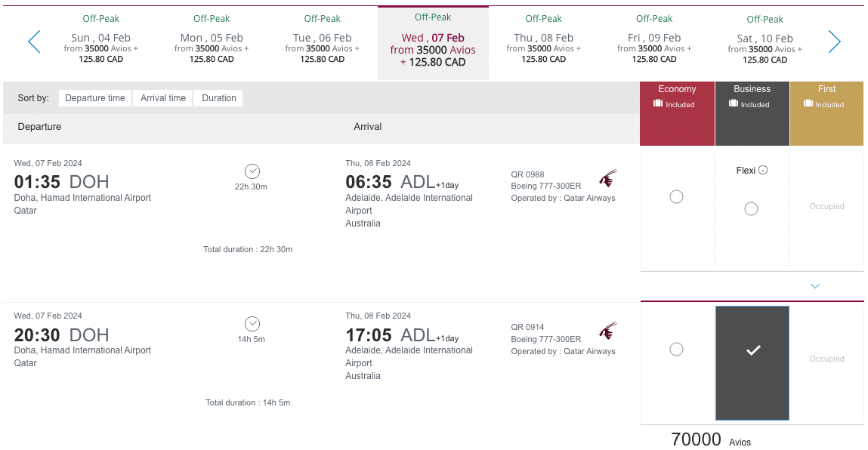This screenshot has height=450, width=868.
Task: Click the previous dates left arrow
Action: click(34, 42)
